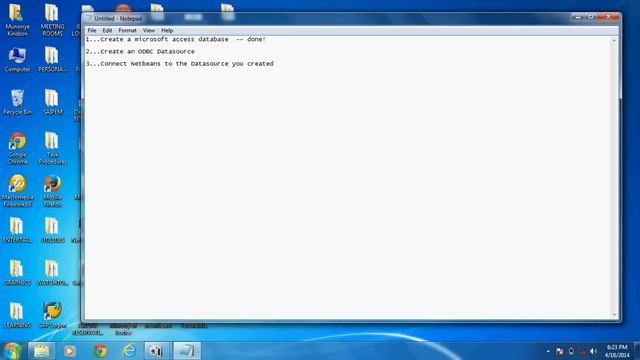Launch Windows Media Player from taskbar
Image resolution: width=640 pixels, height=360 pixels.
(x=69, y=351)
